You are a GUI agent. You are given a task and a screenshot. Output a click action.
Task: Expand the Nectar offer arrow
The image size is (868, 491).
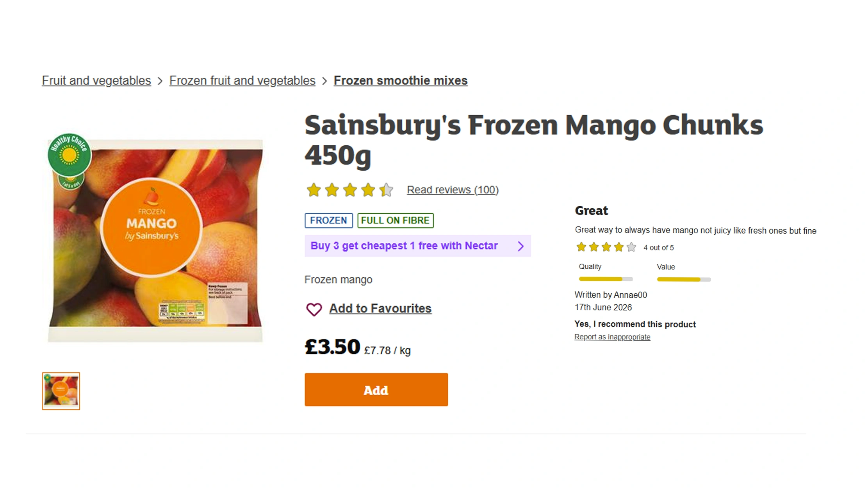pos(520,246)
